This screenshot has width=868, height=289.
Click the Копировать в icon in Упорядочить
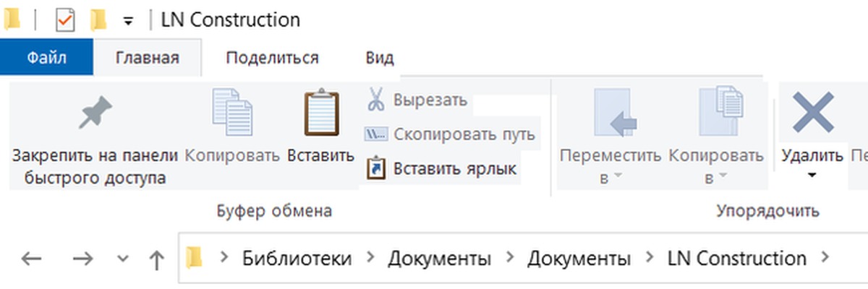(720, 112)
